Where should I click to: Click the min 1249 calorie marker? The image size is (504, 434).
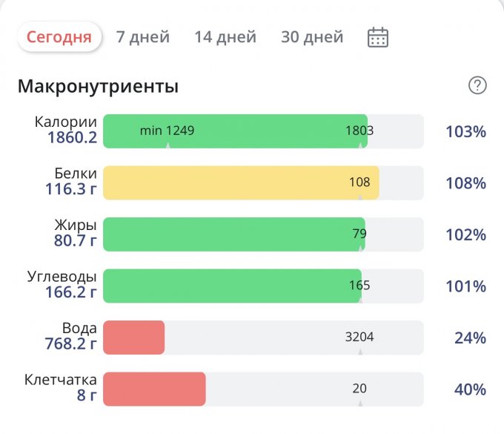[x=168, y=131]
